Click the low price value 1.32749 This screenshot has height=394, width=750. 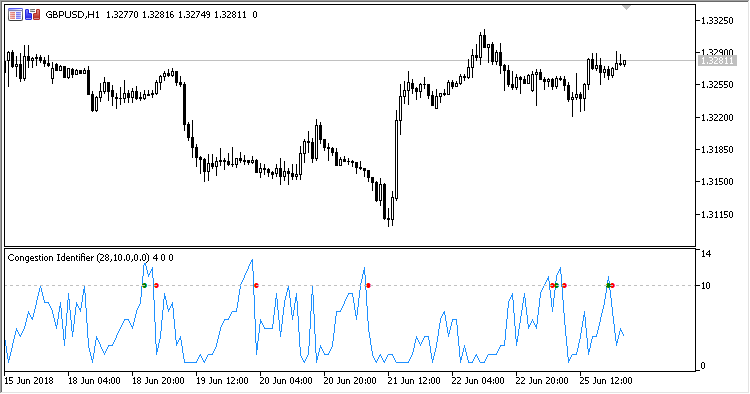pos(194,15)
